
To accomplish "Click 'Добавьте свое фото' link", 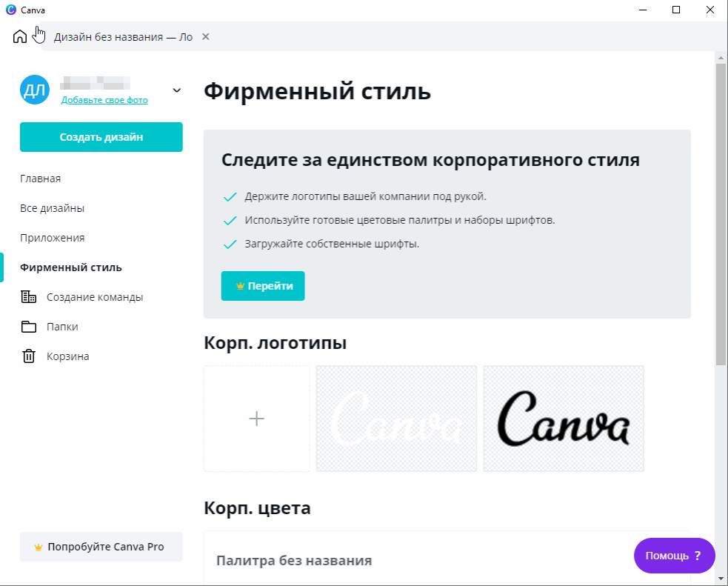I will pyautogui.click(x=104, y=100).
